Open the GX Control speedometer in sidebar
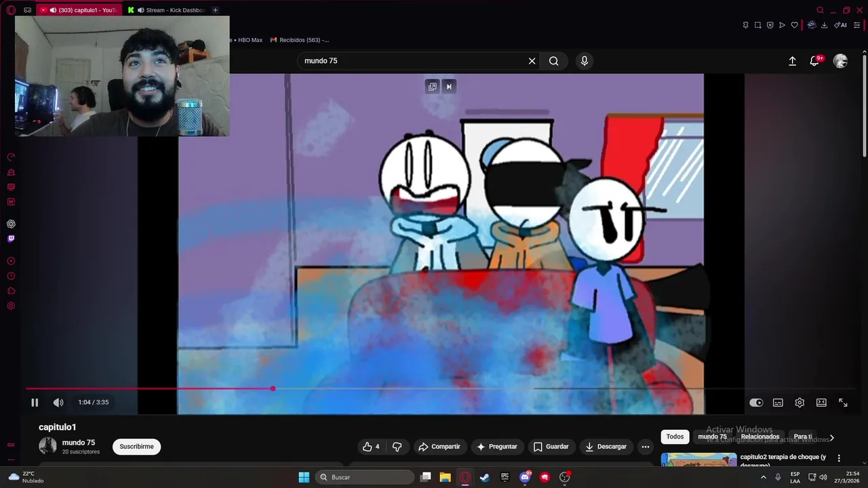This screenshot has width=868, height=488. click(x=11, y=157)
